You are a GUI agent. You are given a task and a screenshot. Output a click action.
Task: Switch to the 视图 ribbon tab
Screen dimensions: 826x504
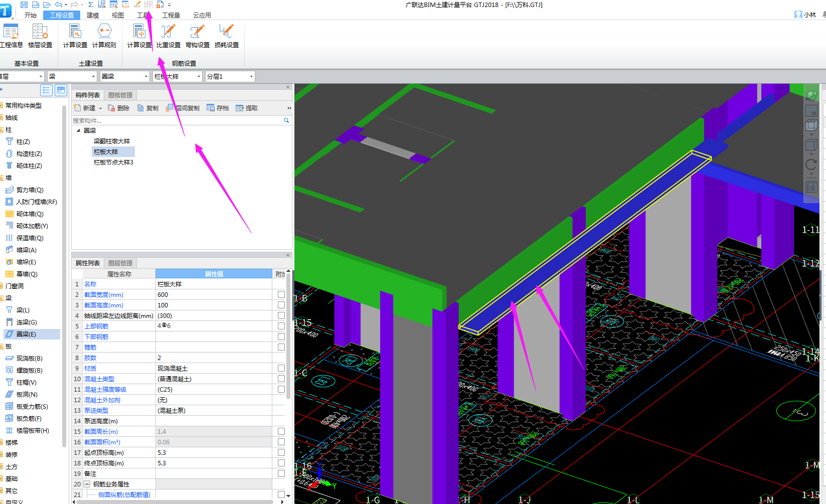(118, 15)
